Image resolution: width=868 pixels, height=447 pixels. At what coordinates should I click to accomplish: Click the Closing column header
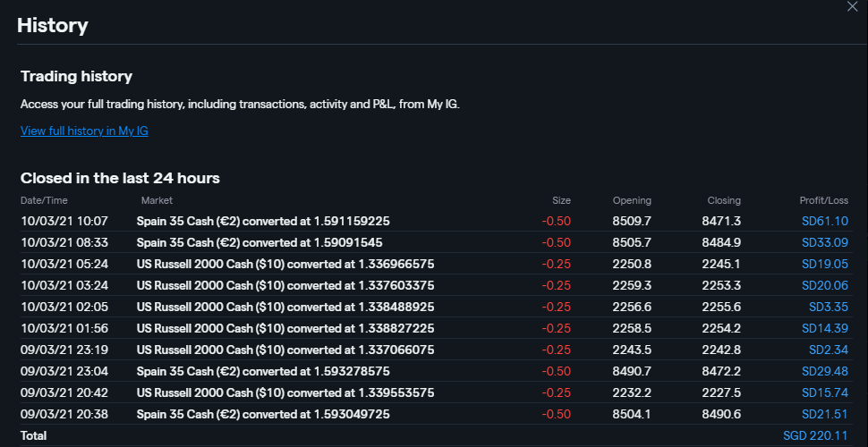click(724, 200)
